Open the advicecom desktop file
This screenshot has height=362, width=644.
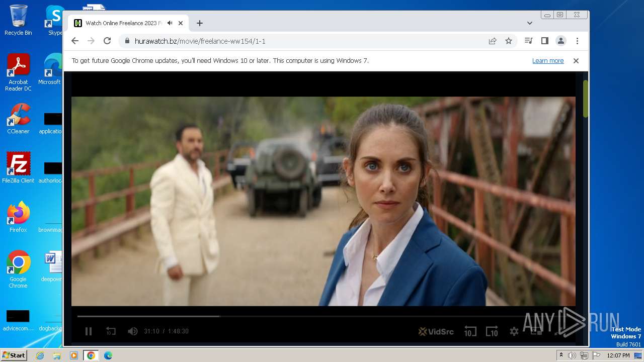tap(18, 321)
